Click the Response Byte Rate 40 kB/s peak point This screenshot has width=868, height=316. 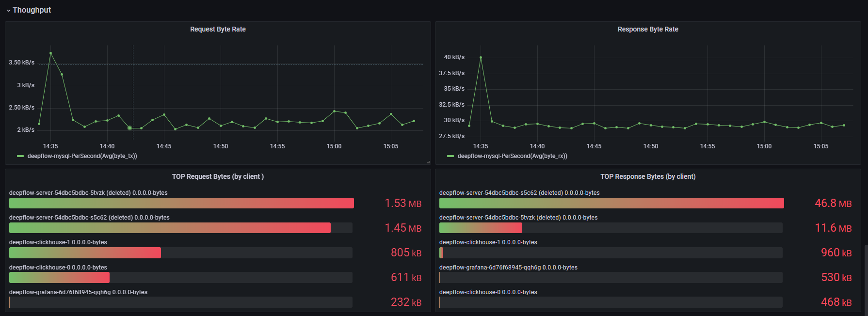481,58
